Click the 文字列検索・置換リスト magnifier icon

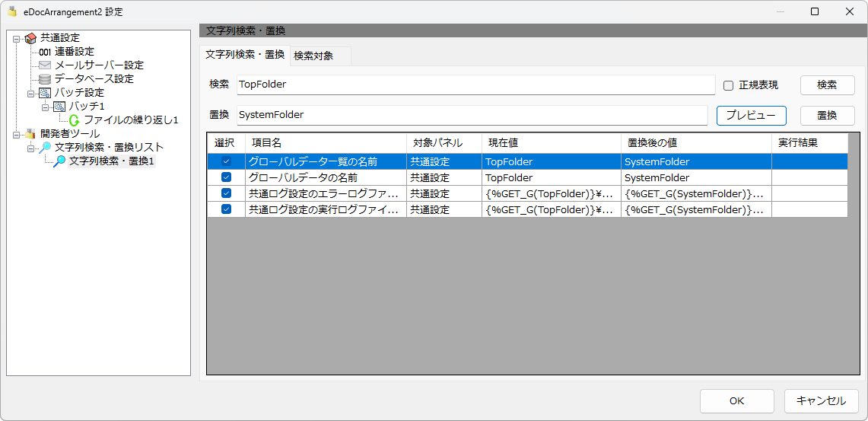[45, 148]
